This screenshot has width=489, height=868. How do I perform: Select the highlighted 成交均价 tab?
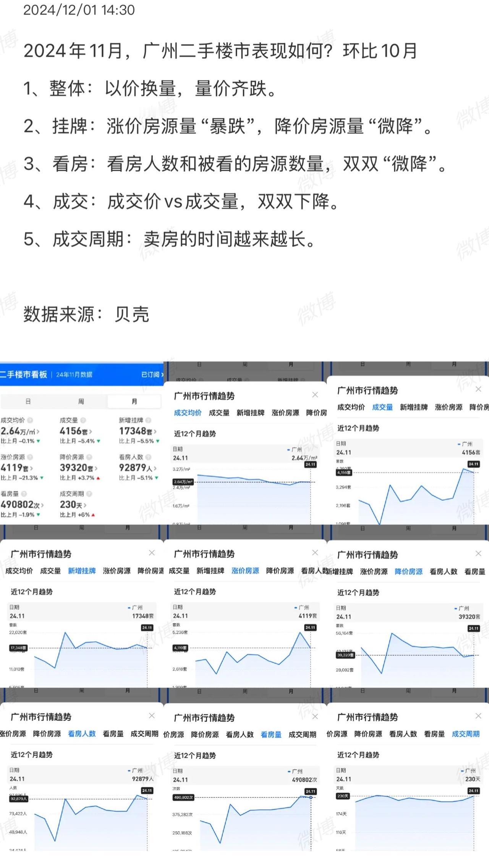pos(188,413)
